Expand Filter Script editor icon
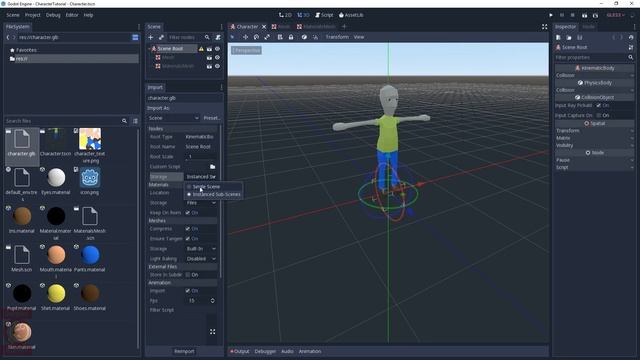Viewport: 640px width, 360px height. pyautogui.click(x=213, y=332)
